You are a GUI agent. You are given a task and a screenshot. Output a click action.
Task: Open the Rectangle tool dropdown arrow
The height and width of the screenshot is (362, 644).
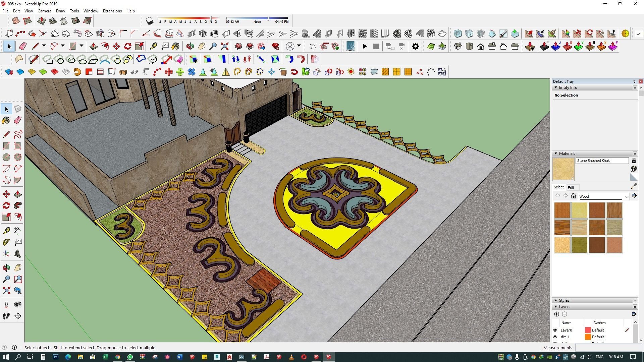click(81, 46)
